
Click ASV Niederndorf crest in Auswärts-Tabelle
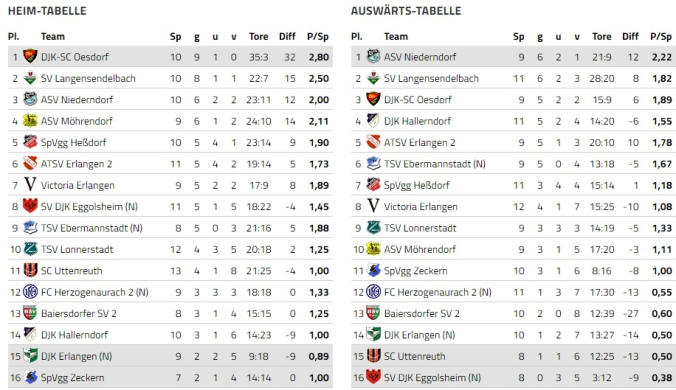(x=373, y=56)
